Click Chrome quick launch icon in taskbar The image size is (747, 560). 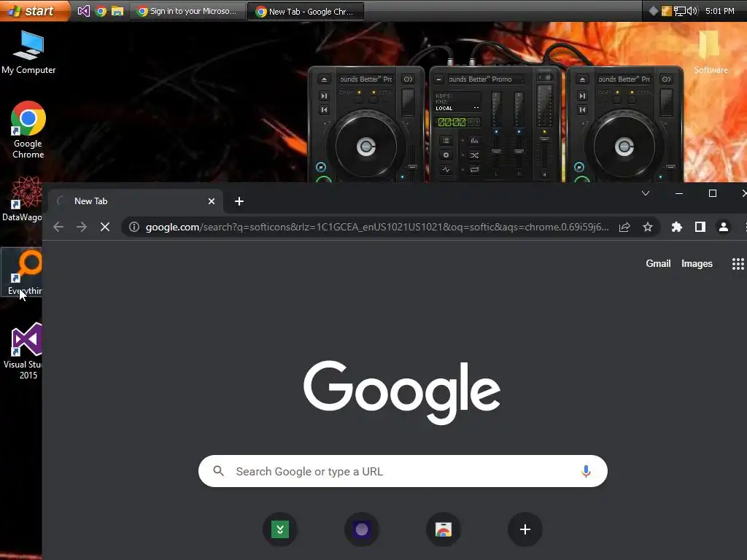pos(101,11)
